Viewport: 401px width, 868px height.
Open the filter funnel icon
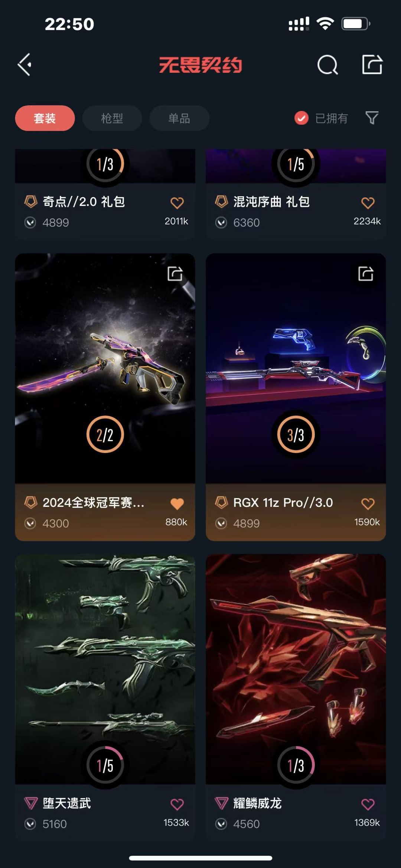(372, 118)
